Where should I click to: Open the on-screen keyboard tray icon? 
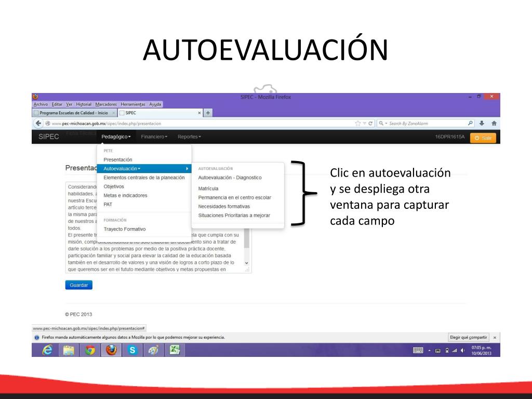[x=418, y=351]
